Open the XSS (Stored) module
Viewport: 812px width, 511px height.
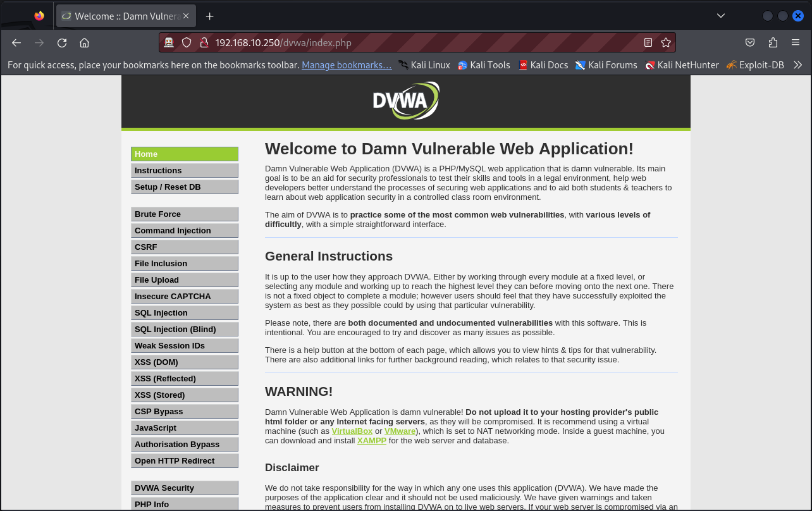(x=185, y=395)
